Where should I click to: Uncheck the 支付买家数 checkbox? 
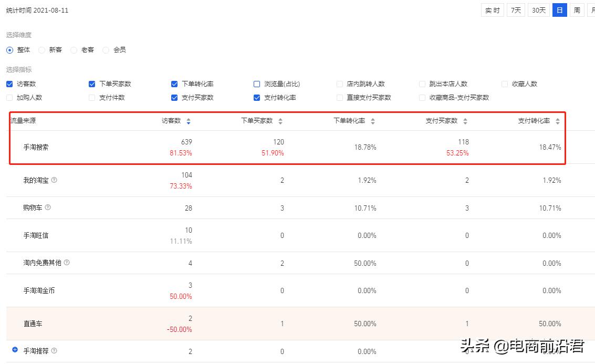click(174, 97)
